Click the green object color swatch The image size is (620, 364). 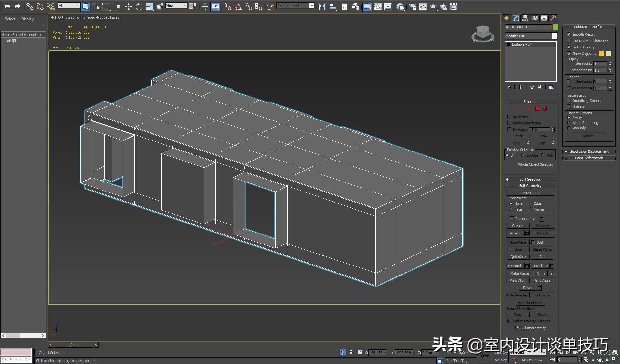pyautogui.click(x=556, y=27)
